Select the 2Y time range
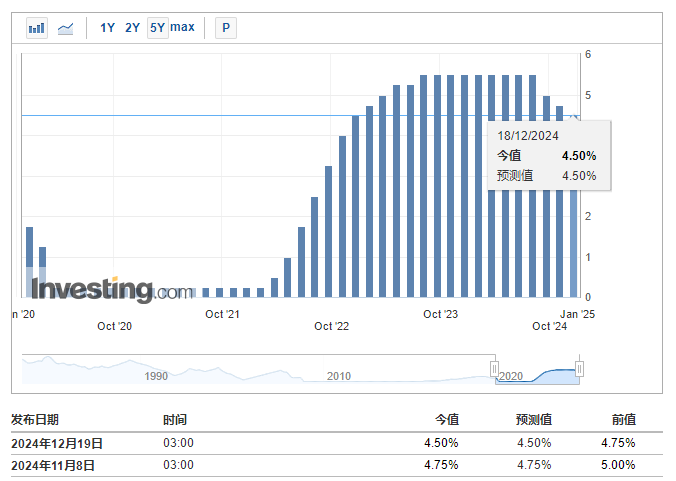 133,28
